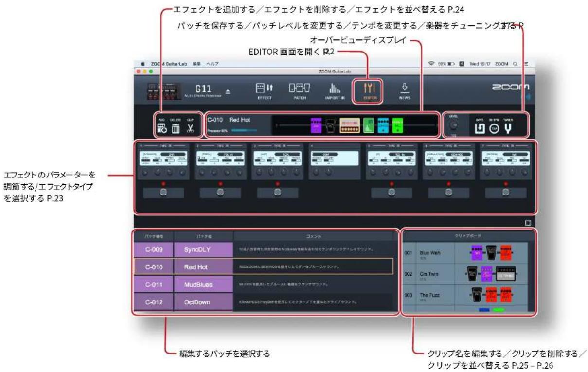Click the ADD effect icon
The image size is (588, 372).
tap(162, 128)
